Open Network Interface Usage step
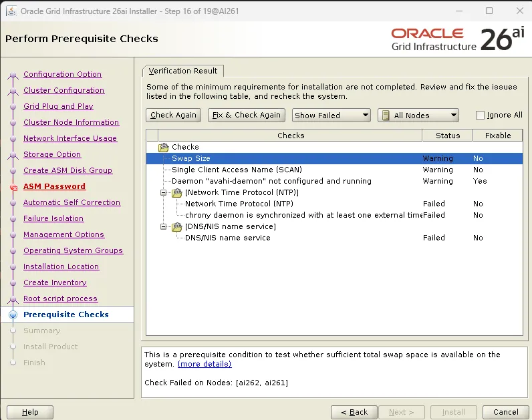Image resolution: width=532 pixels, height=420 pixels. [70, 138]
